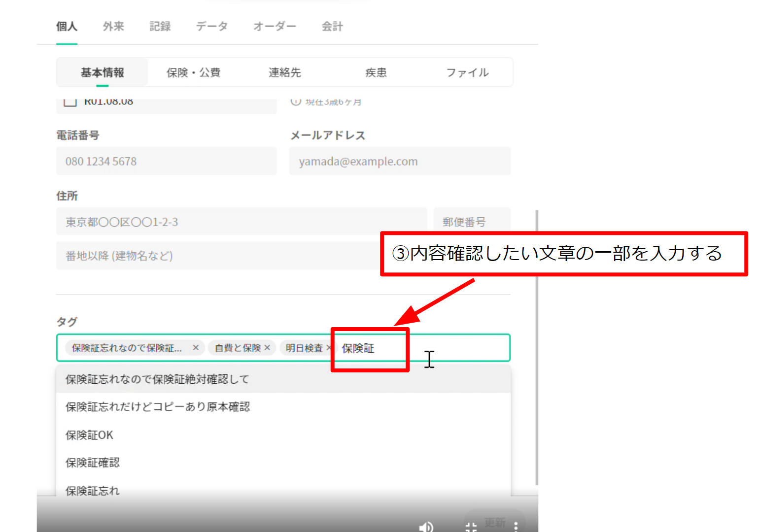This screenshot has height=532, width=760.
Task: Pick the 保険証忘れ suggestion
Action: pyautogui.click(x=283, y=491)
